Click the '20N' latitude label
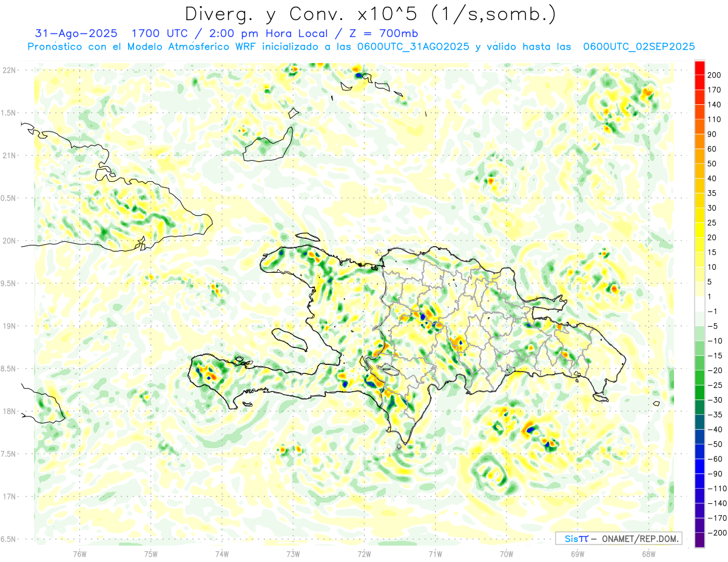The height and width of the screenshot is (562, 728). 10,241
